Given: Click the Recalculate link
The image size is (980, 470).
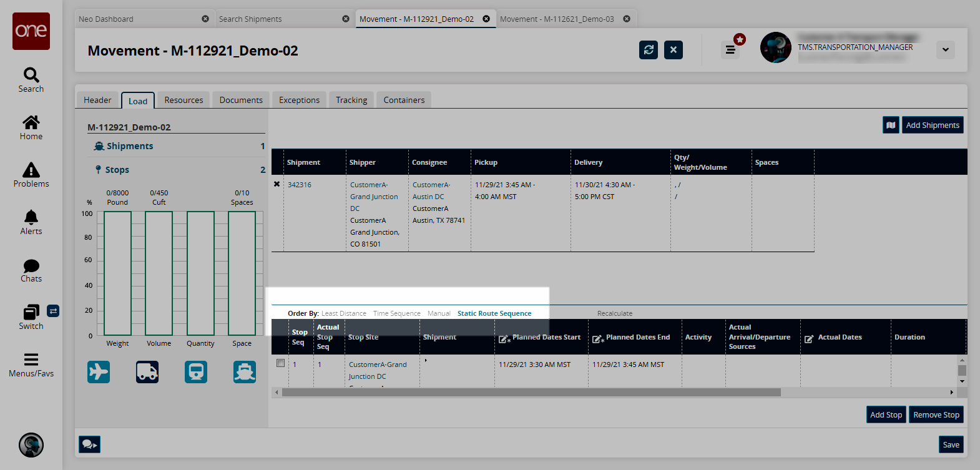Looking at the screenshot, I should click(x=615, y=313).
